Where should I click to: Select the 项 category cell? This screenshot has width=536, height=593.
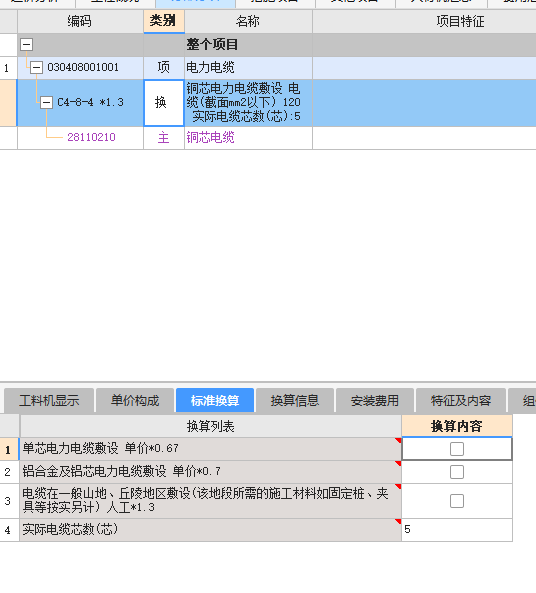point(164,68)
